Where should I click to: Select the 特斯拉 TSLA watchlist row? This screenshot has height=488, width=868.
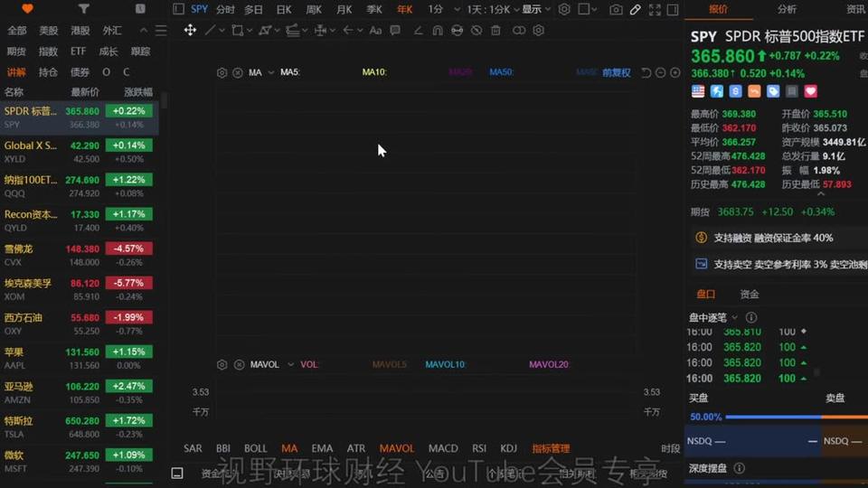tap(80, 427)
